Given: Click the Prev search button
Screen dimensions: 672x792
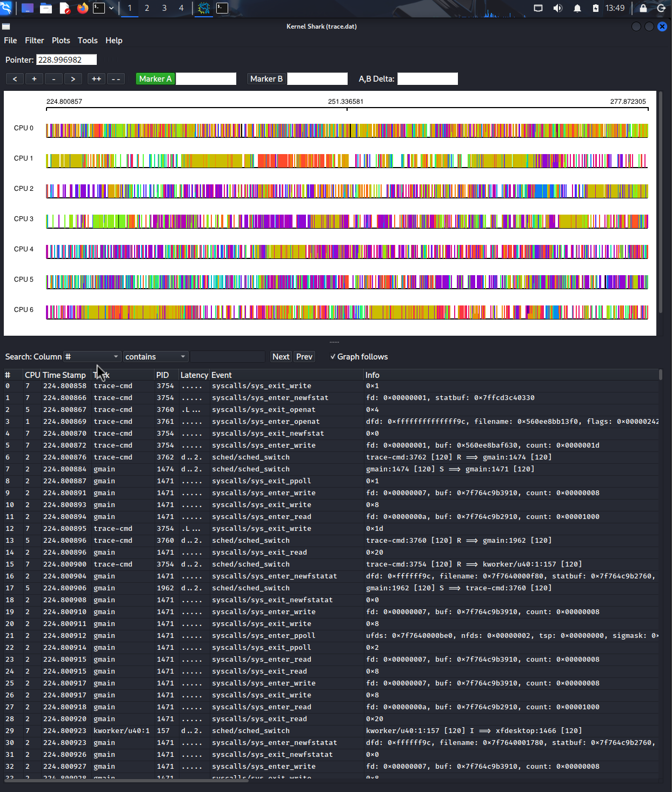Looking at the screenshot, I should [304, 357].
